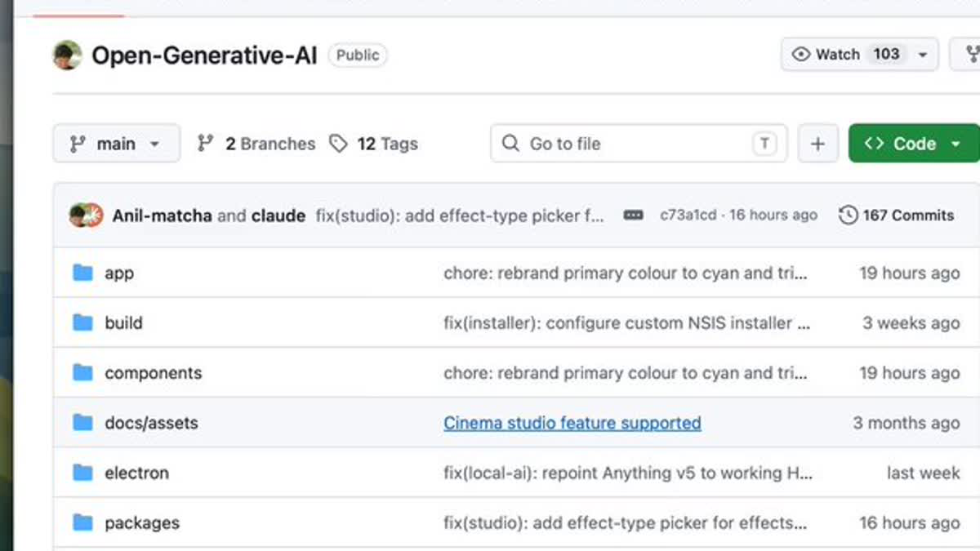Click the claude co-author link
Screen dimensions: 980x551
click(278, 216)
